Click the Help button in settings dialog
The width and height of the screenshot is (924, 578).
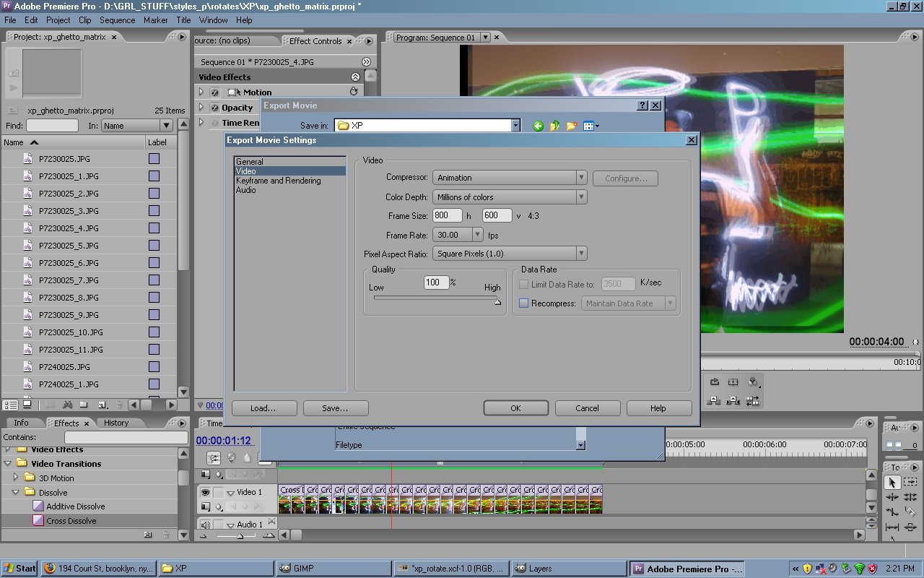658,408
